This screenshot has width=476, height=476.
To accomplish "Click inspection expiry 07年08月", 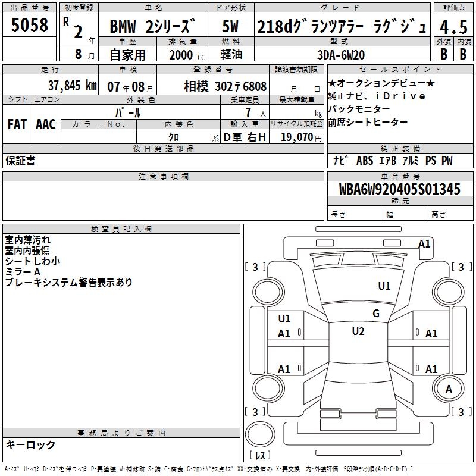I will (x=130, y=87).
